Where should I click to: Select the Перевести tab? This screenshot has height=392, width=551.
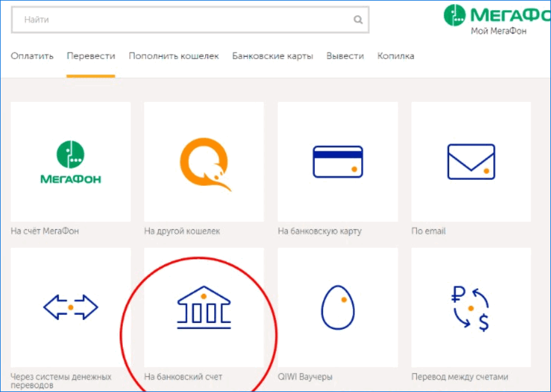91,56
